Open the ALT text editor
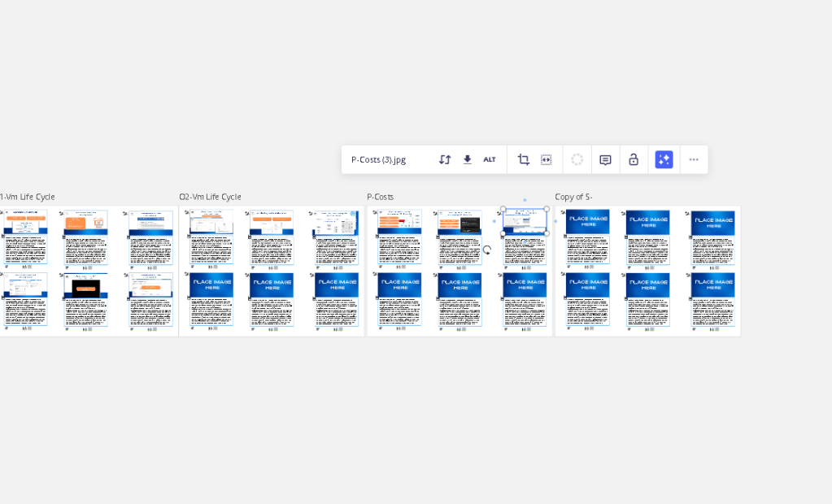This screenshot has height=504, width=832. 490,159
